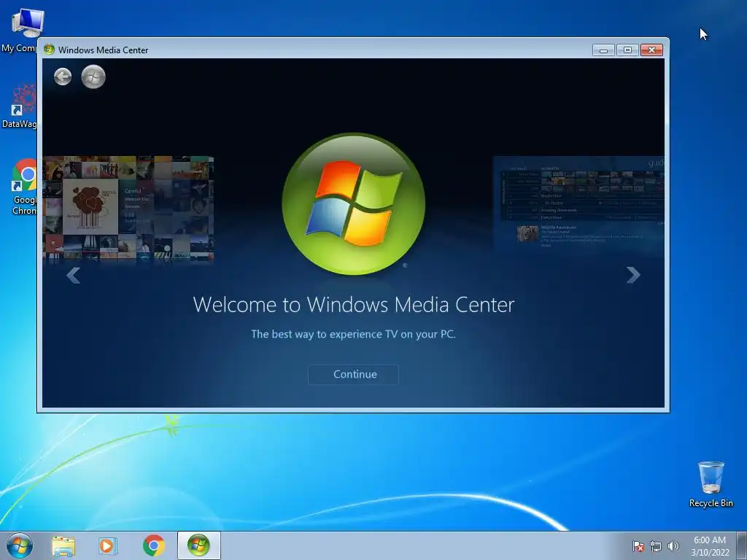The height and width of the screenshot is (560, 747).
Task: Advance to next welcome slide with right chevron
Action: click(x=633, y=275)
